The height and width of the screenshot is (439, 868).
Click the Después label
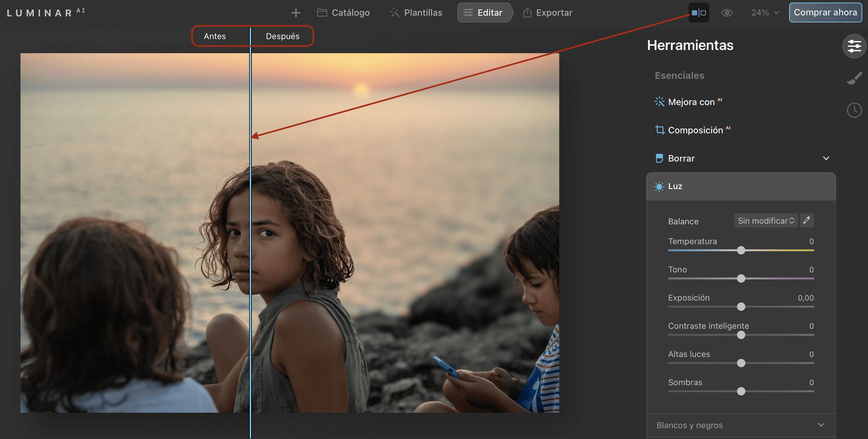[x=282, y=36]
